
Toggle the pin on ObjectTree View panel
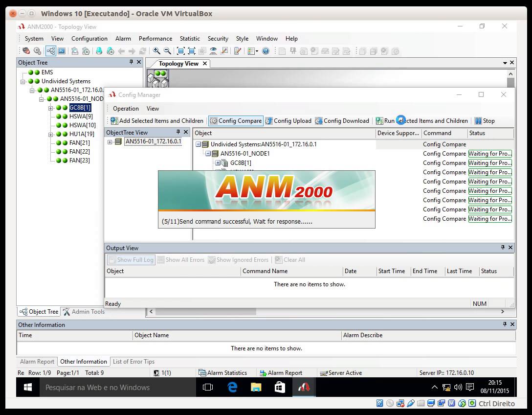(178, 132)
